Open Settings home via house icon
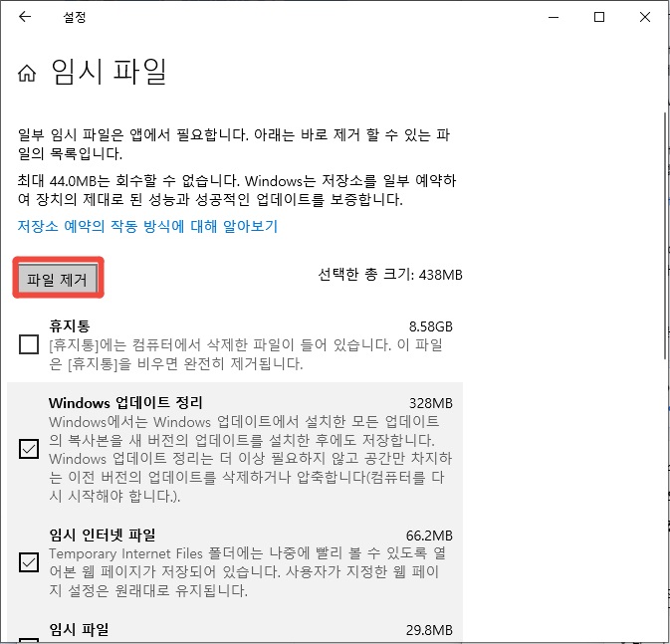 [x=27, y=73]
